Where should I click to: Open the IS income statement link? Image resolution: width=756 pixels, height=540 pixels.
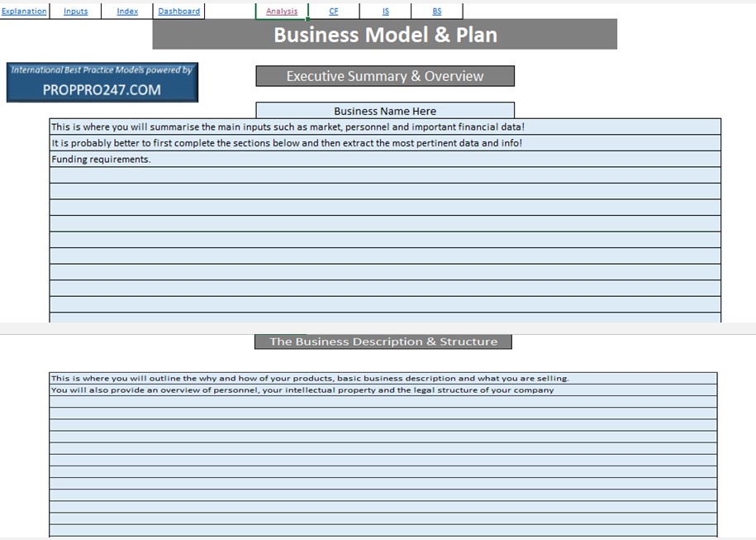click(x=386, y=11)
